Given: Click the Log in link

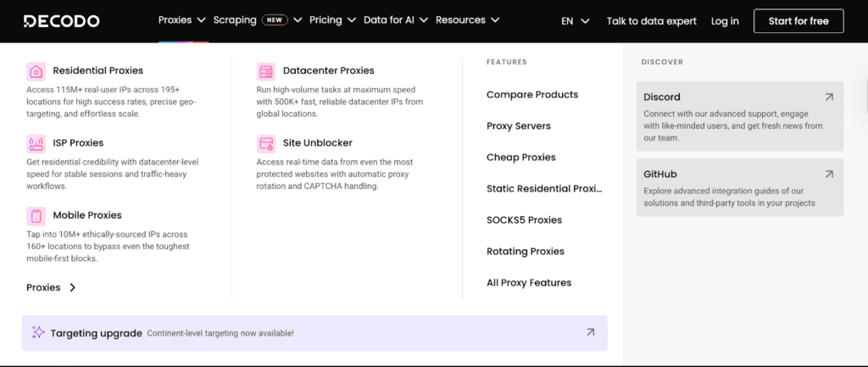Looking at the screenshot, I should (725, 21).
